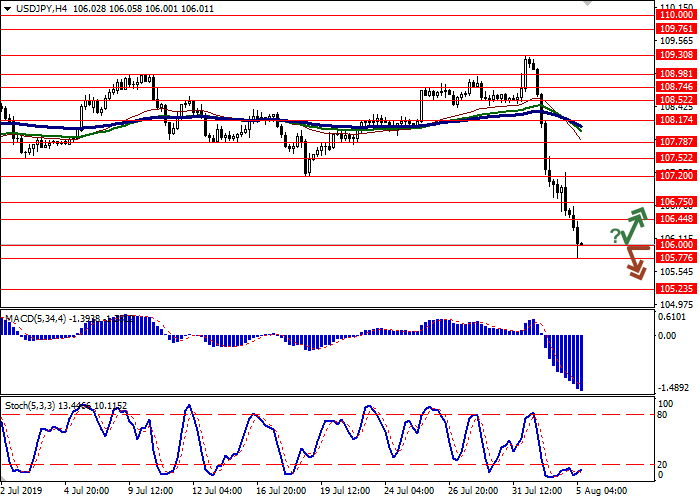The height and width of the screenshot is (500, 700).
Task: Click the green question mark symbol
Action: pos(615,236)
